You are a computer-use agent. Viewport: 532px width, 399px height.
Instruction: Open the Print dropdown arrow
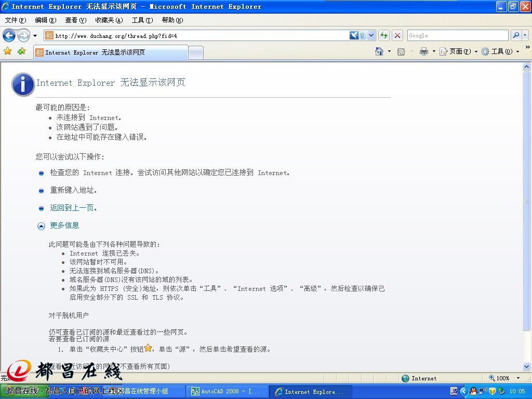(x=434, y=51)
